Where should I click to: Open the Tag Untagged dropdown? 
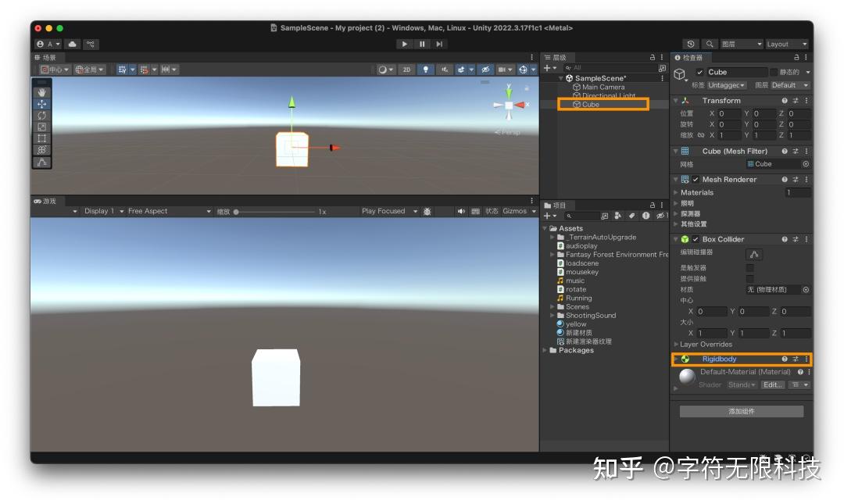[726, 85]
